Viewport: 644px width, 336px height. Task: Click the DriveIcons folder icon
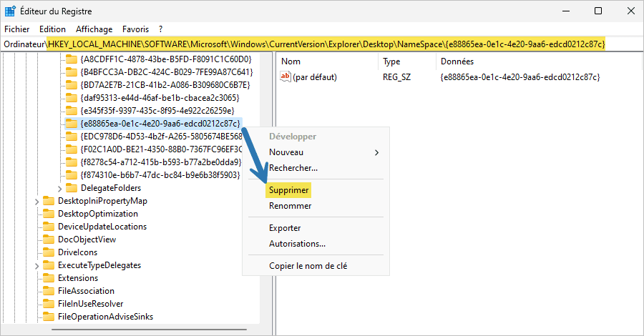click(x=49, y=252)
